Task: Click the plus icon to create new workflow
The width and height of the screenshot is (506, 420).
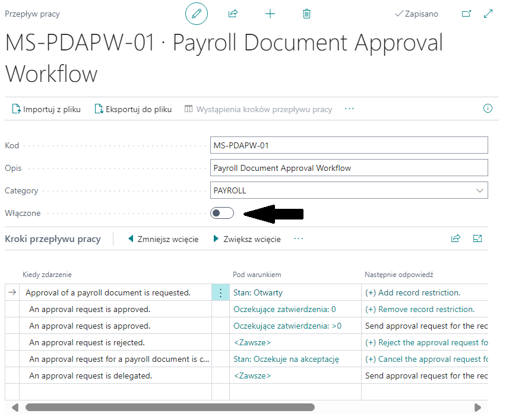Action: pyautogui.click(x=270, y=14)
